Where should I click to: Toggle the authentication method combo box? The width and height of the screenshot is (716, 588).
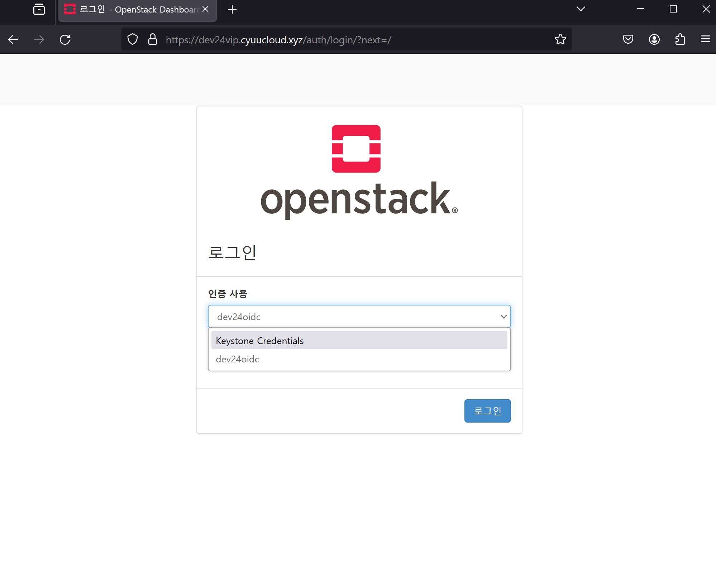point(359,317)
